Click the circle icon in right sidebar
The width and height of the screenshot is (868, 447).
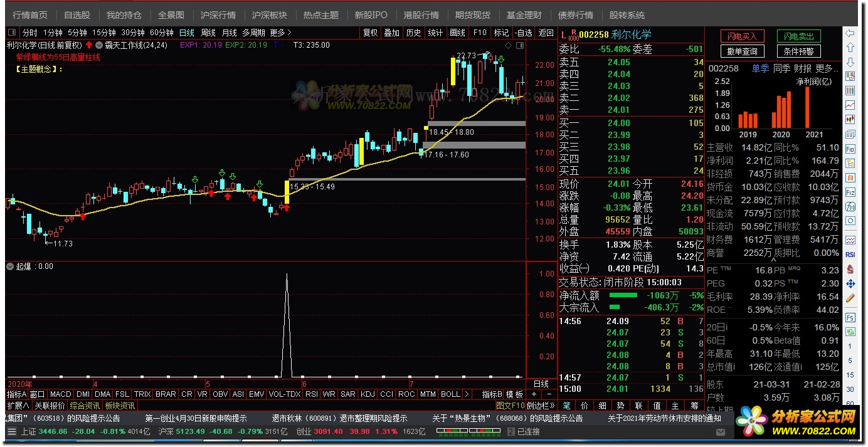[850, 221]
